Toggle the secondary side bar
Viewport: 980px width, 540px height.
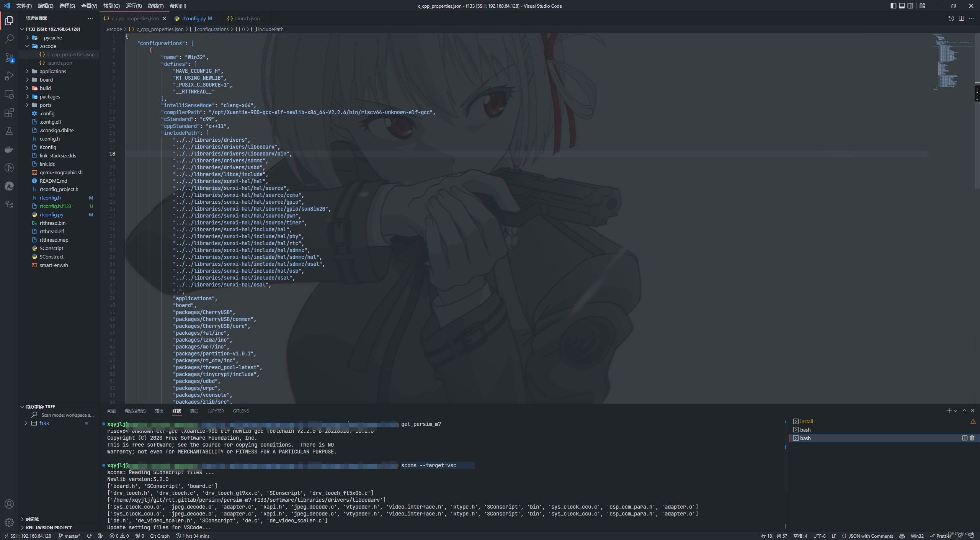click(910, 6)
